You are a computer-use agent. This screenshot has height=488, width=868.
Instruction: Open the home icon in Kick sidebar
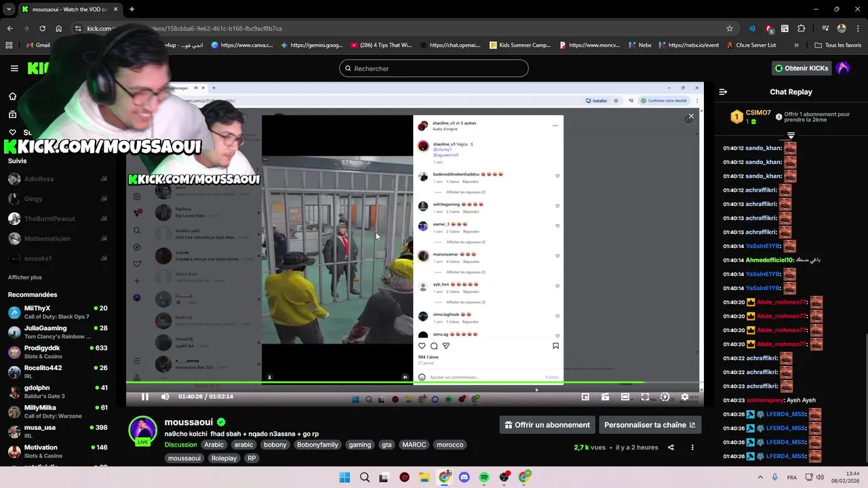tap(12, 96)
